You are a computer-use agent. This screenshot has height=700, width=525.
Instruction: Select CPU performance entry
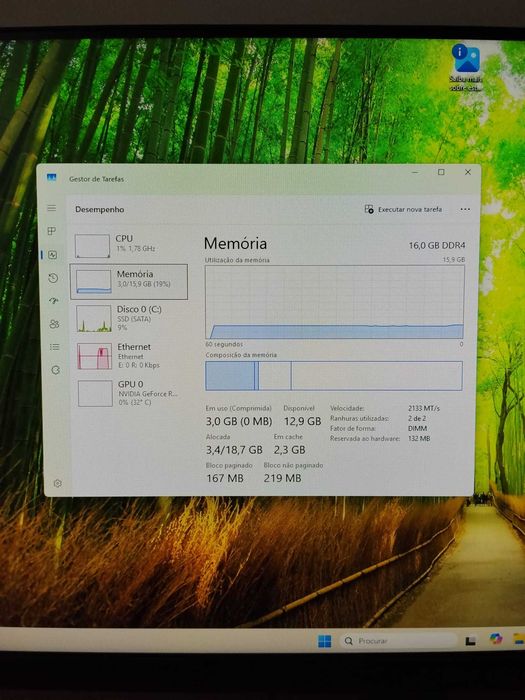[129, 245]
